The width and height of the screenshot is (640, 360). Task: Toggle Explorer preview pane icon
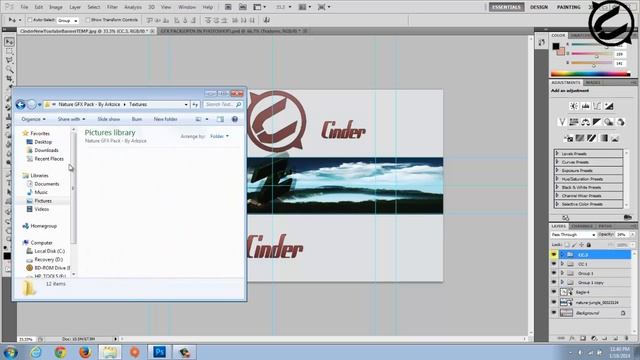220,119
